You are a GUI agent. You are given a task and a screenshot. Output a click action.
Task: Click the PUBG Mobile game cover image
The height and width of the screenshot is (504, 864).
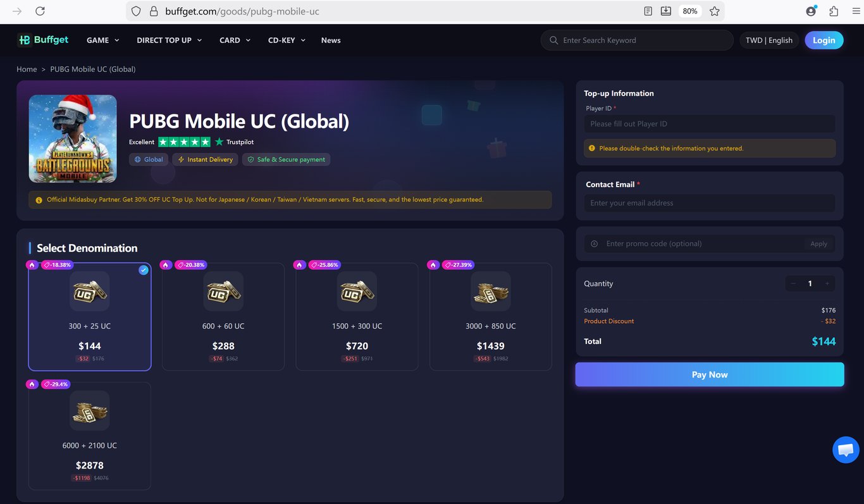pos(73,138)
